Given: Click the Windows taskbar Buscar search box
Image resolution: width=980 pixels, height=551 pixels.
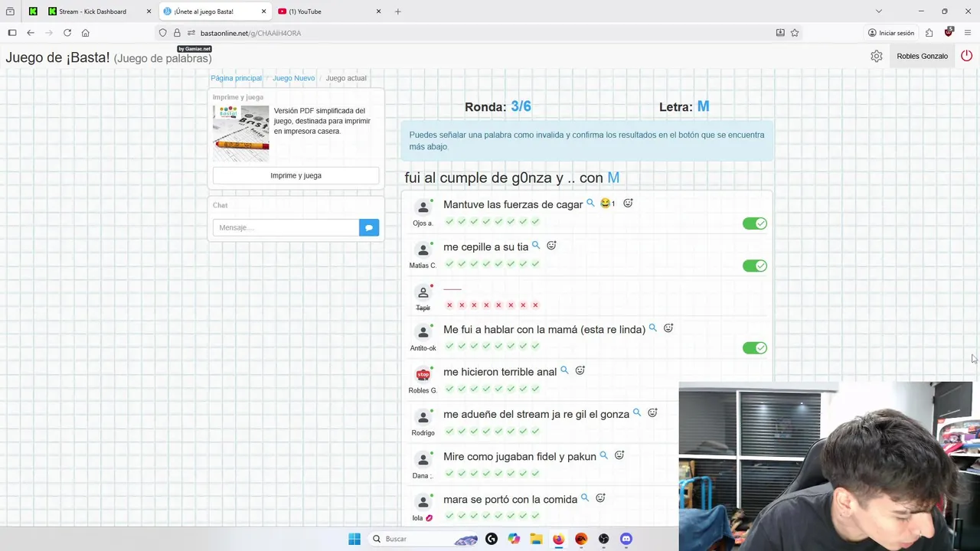Looking at the screenshot, I should (423, 539).
